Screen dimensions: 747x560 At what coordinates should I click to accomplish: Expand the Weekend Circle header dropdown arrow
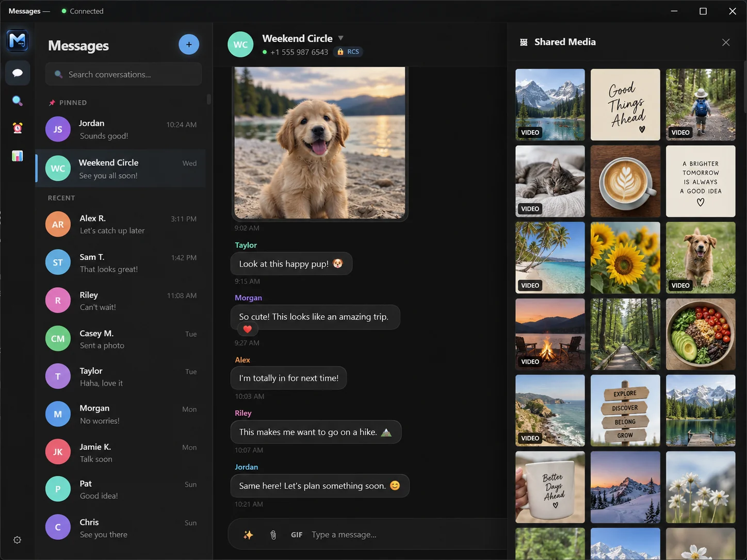[x=340, y=38]
